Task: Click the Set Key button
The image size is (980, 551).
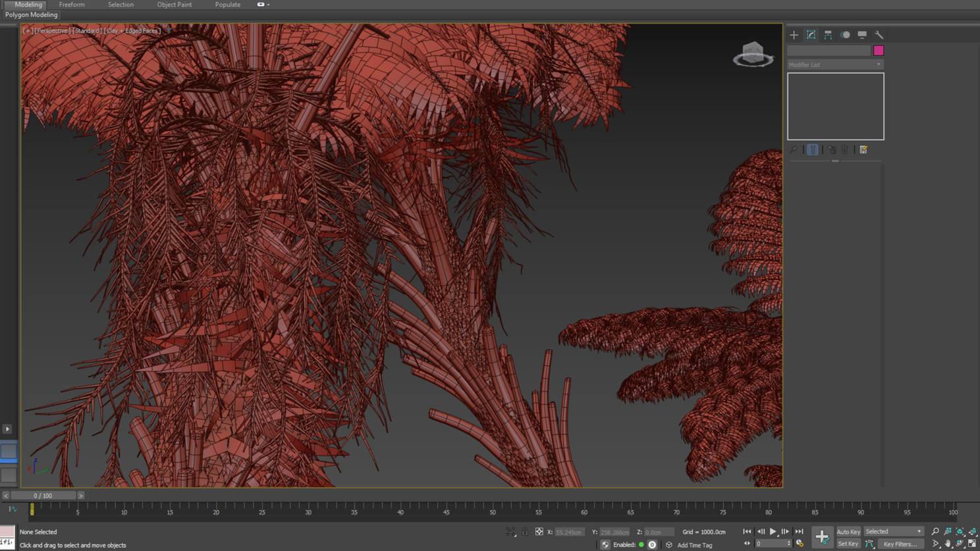Action: 848,544
